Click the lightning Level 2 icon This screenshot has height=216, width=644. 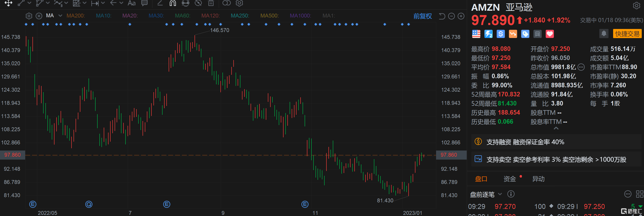click(488, 34)
